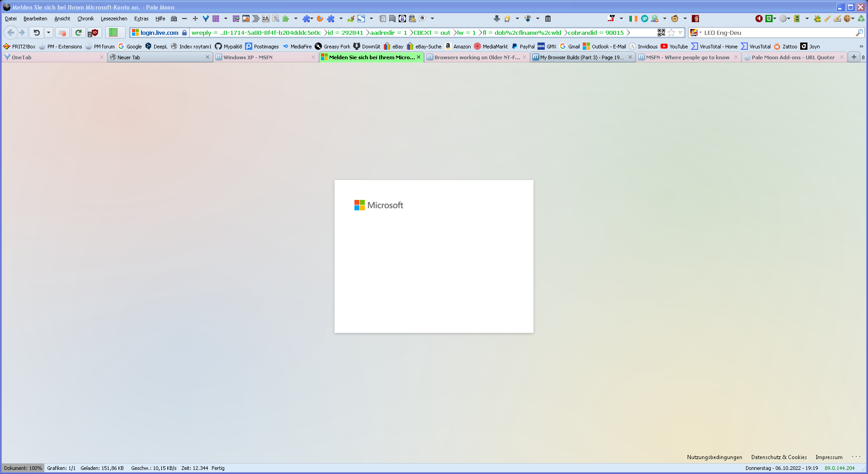868x474 pixels.
Task: Click the green IP circle icon
Action: tap(645, 19)
